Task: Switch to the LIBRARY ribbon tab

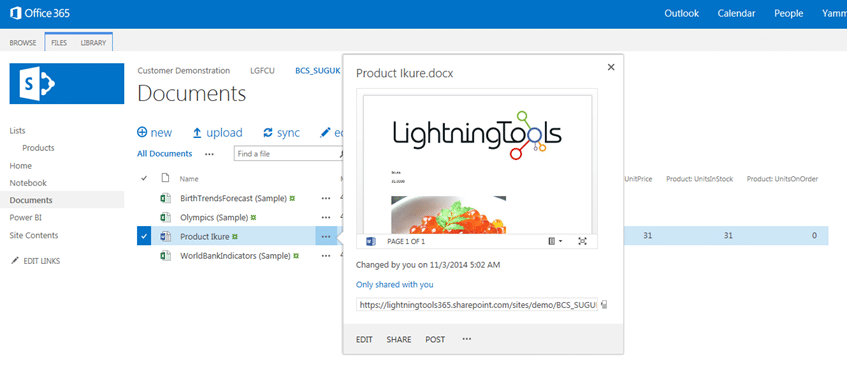Action: 93,43
